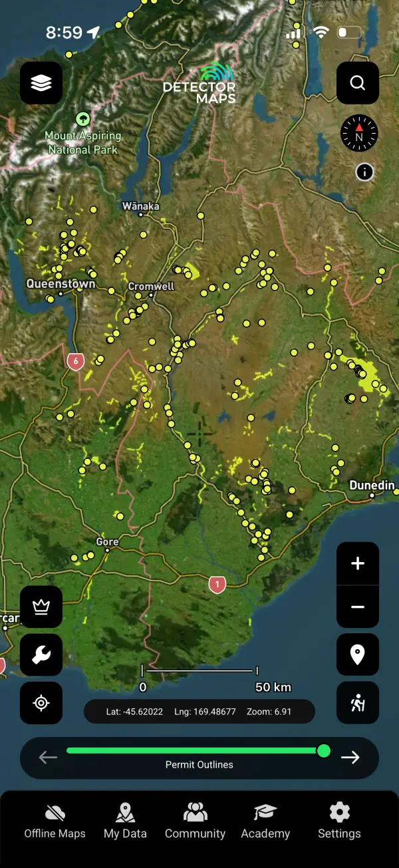Tap the Detector Maps logo
Viewport: 399px width, 868px height.
[199, 84]
